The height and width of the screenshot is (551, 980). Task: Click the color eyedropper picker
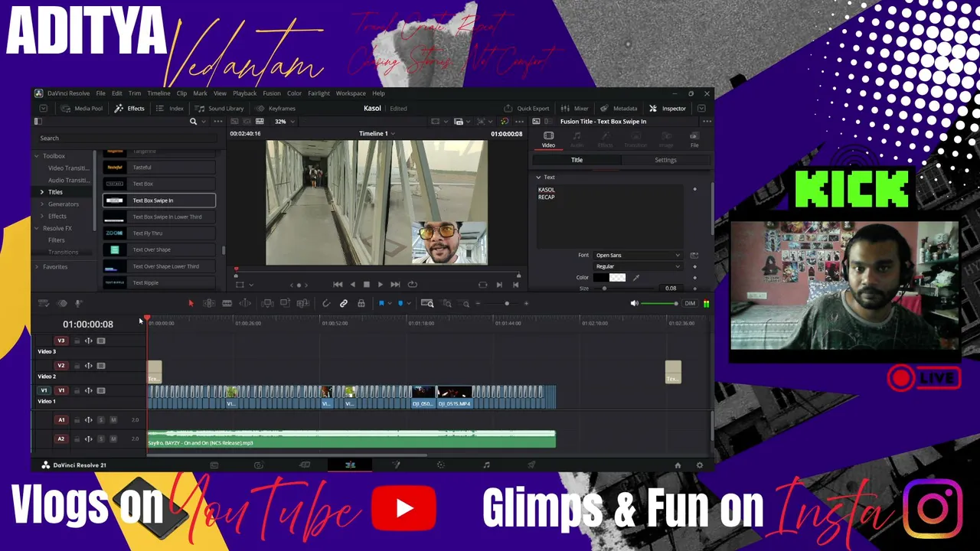[x=635, y=278]
